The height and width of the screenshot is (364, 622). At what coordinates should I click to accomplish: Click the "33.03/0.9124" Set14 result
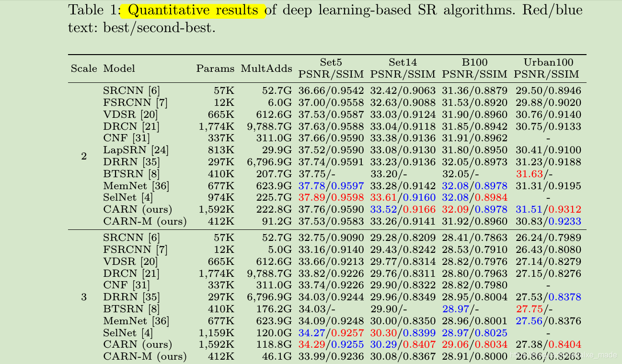click(403, 114)
